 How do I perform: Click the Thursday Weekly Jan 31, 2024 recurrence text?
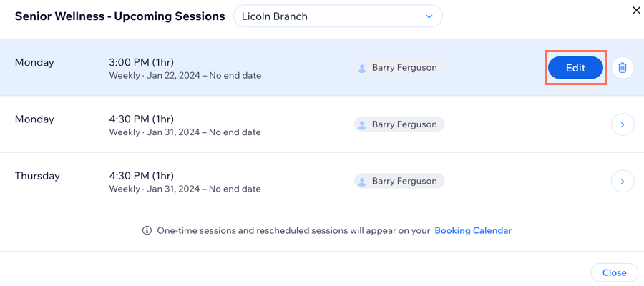(185, 189)
